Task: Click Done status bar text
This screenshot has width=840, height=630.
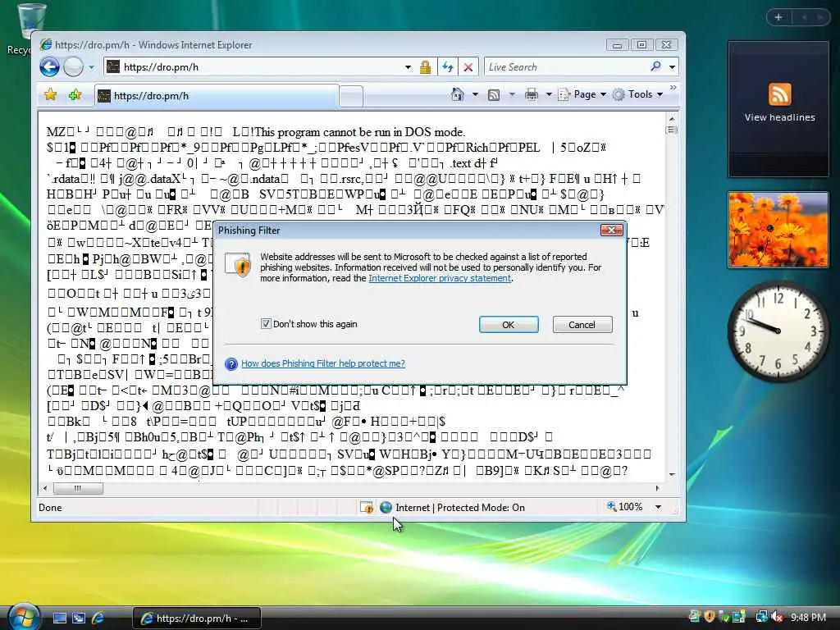Action: (50, 507)
